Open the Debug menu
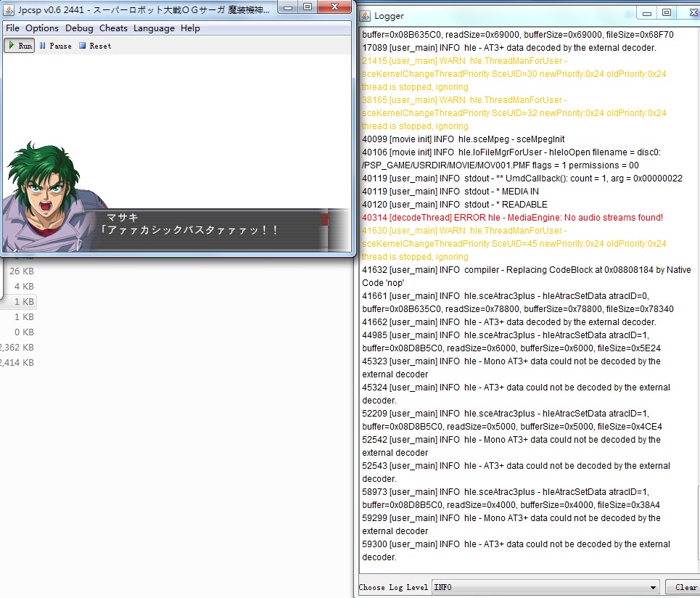Screen dimensions: 700x598 79,28
